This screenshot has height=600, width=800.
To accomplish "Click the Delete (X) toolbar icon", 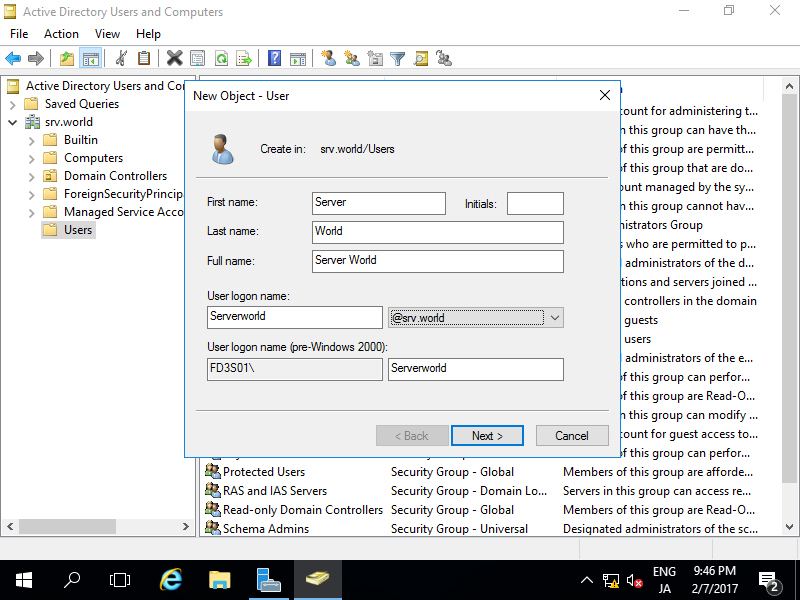I will pos(174,57).
